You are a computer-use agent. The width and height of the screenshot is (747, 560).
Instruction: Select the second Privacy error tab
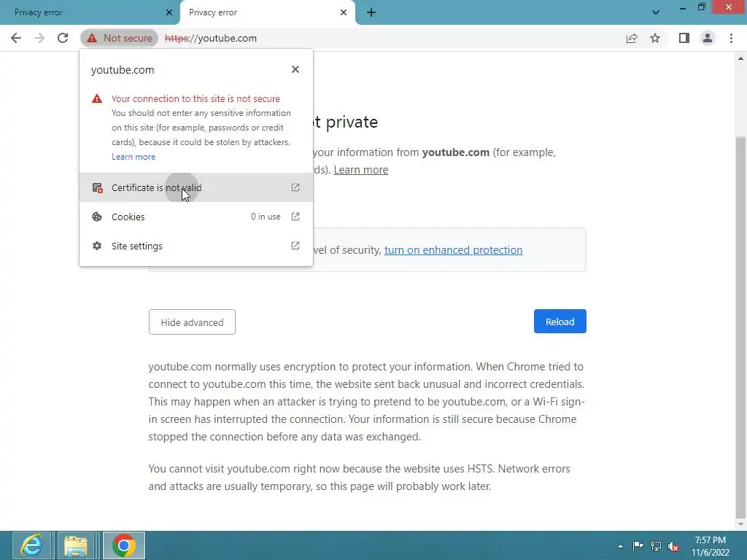pyautogui.click(x=267, y=12)
